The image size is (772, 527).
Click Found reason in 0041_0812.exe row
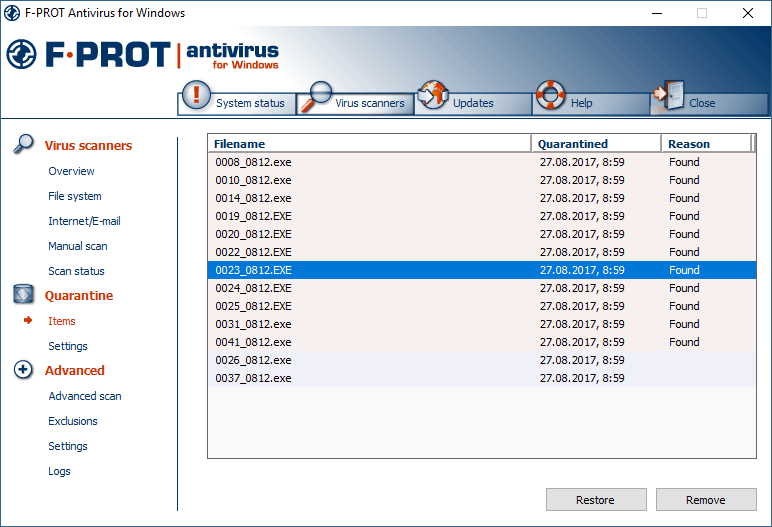tap(684, 342)
